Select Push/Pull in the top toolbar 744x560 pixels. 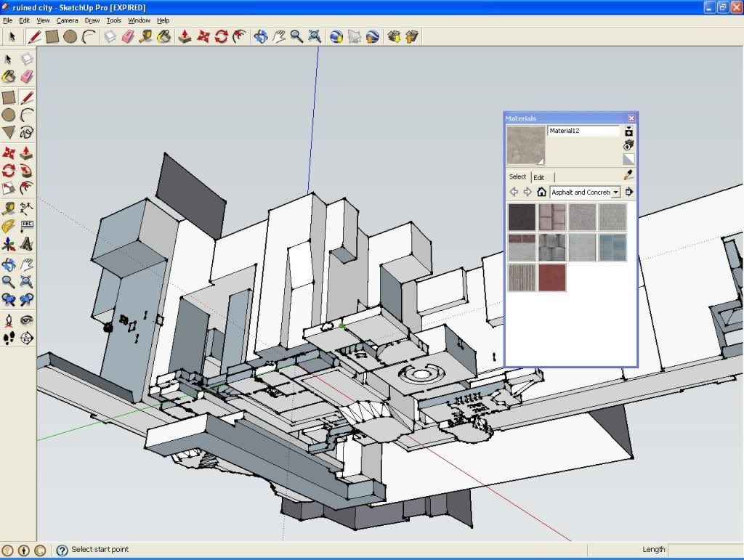pyautogui.click(x=185, y=36)
